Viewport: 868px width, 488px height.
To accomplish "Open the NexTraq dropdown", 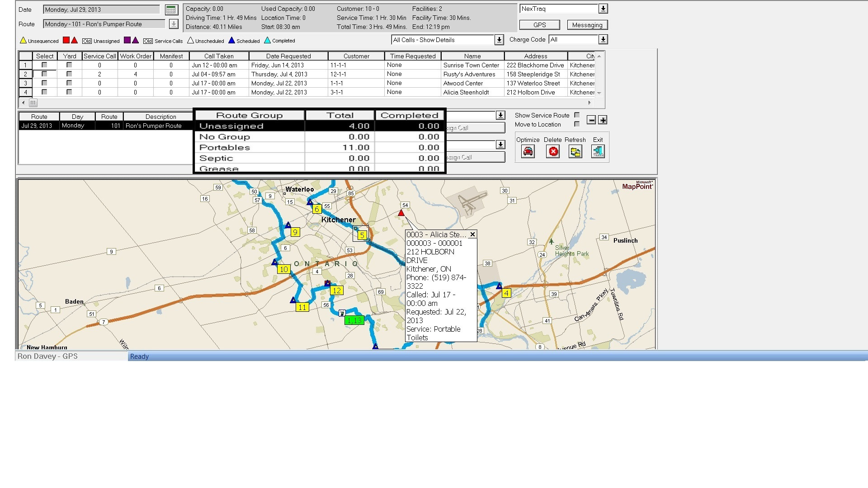I will coord(603,9).
